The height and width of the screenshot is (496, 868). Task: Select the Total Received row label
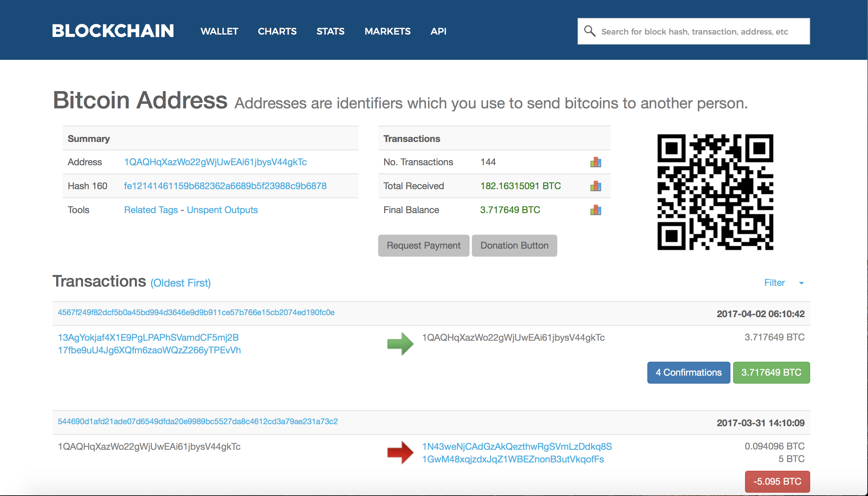413,186
